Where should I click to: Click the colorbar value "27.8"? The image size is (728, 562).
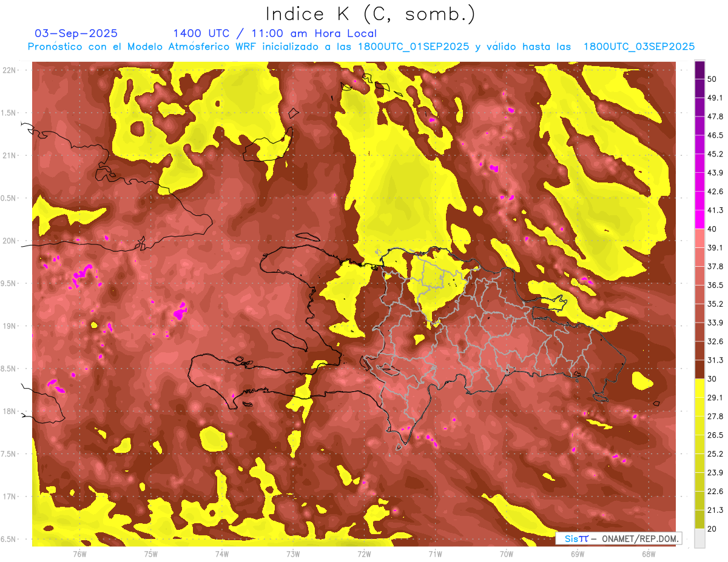click(715, 416)
